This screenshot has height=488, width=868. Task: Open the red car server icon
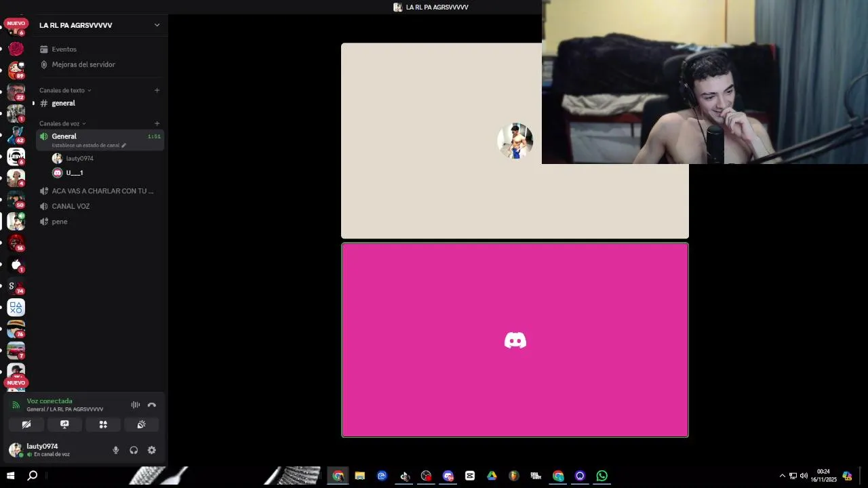tap(16, 350)
